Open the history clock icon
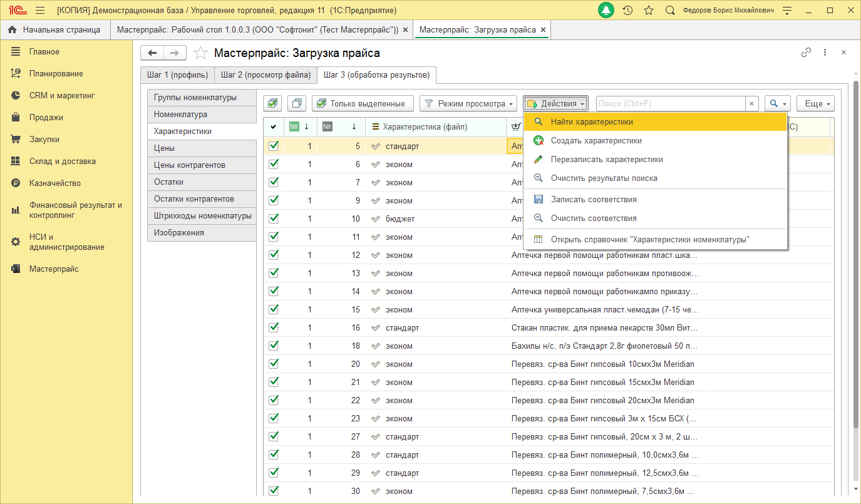 pos(627,11)
